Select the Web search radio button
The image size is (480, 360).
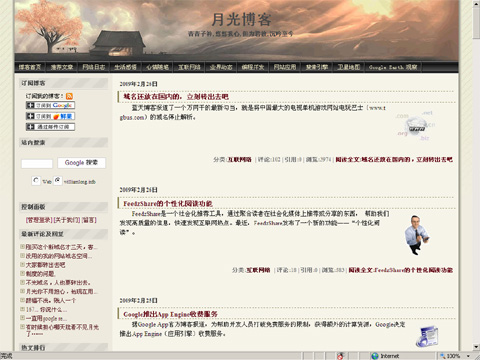[x=36, y=181]
